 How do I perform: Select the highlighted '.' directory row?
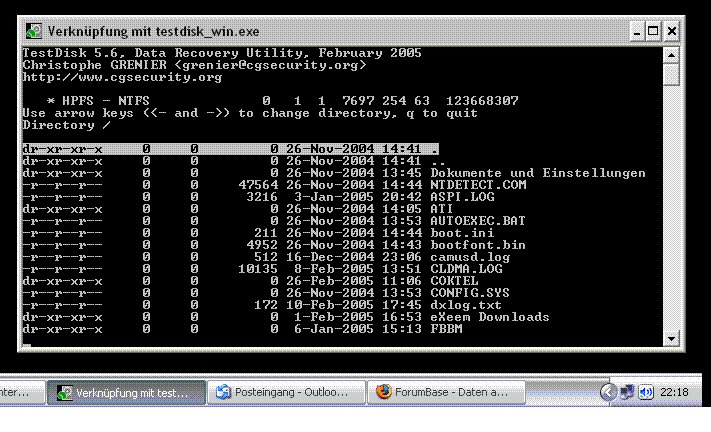click(230, 149)
